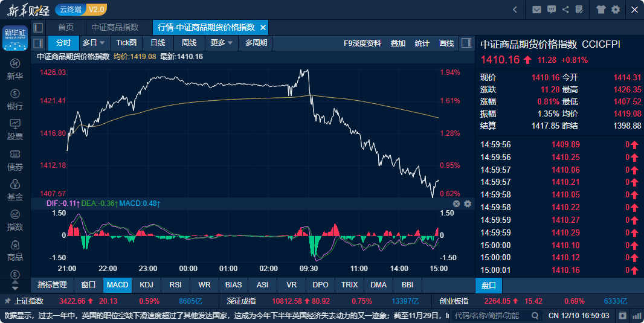Viewport: 644px width, 323px height.
Task: Open the mail envelope icon in title bar
Action: [536, 9]
